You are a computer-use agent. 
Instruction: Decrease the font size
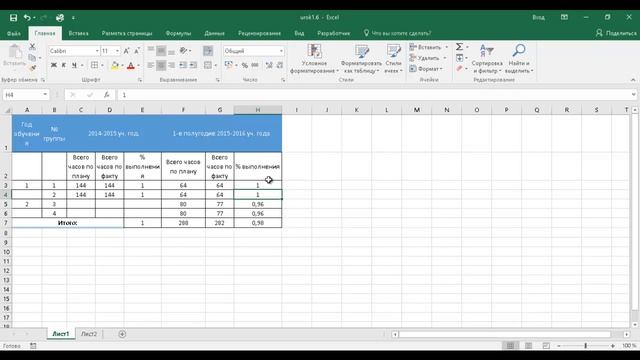tap(137, 51)
